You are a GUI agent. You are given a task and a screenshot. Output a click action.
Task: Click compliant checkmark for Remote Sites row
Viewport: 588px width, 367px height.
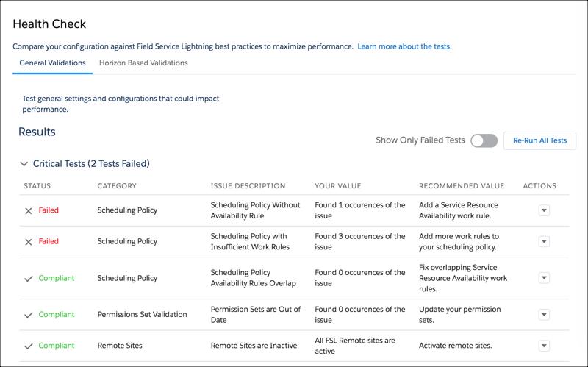(29, 346)
